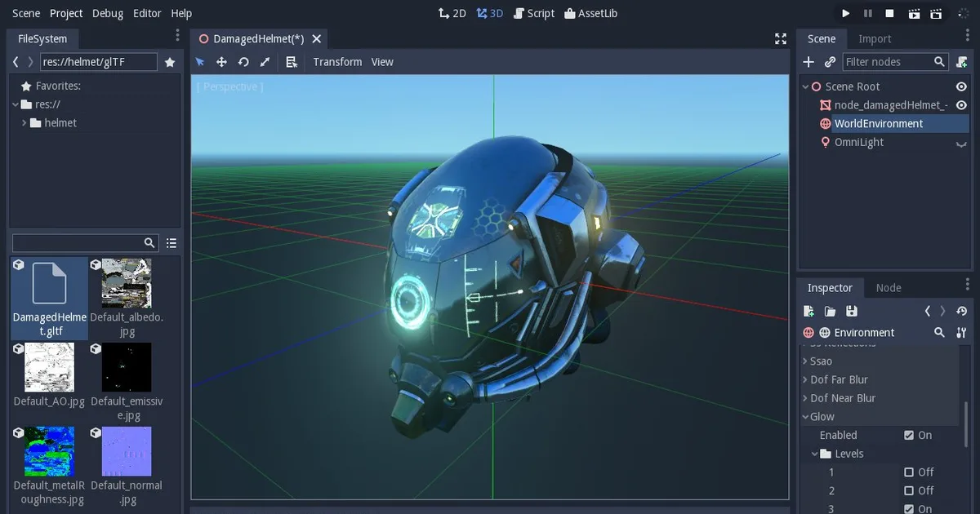Open the Editor menu
980x514 pixels.
(x=147, y=13)
